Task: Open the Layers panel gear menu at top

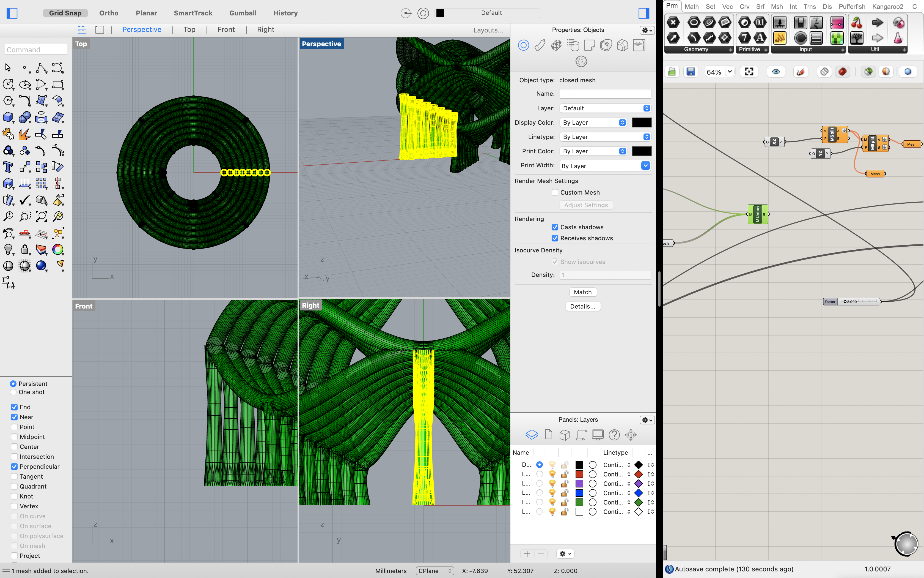Action: (647, 420)
